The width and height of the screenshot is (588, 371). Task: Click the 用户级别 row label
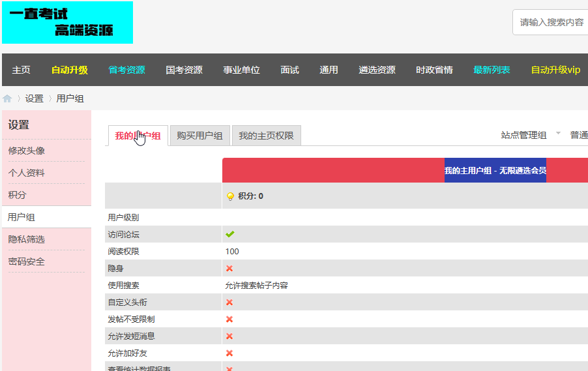point(123,218)
